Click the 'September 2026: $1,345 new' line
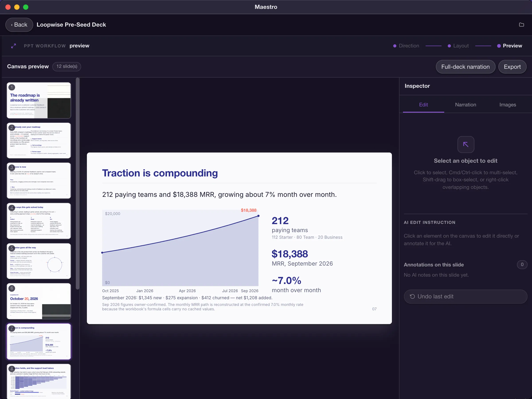532x399 pixels. point(187,298)
